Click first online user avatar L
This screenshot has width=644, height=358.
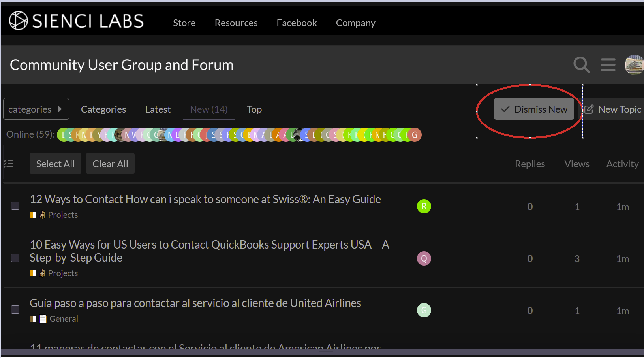pyautogui.click(x=63, y=135)
